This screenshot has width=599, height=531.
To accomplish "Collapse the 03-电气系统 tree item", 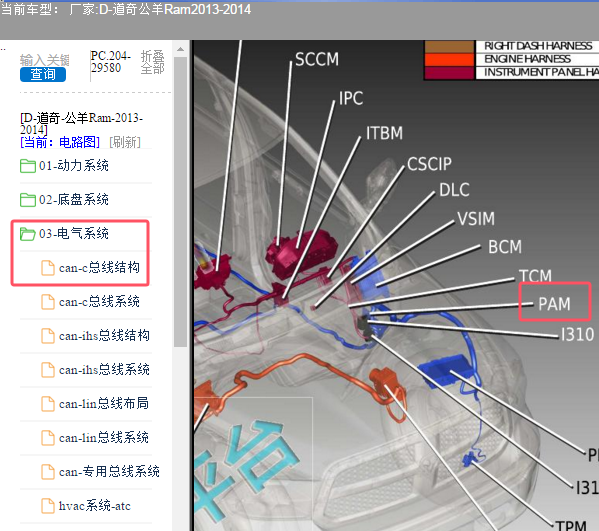I will (x=74, y=233).
